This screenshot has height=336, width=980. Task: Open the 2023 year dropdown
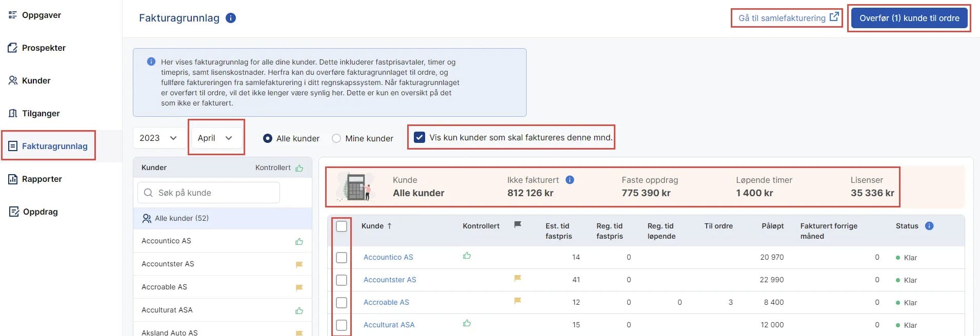click(158, 138)
